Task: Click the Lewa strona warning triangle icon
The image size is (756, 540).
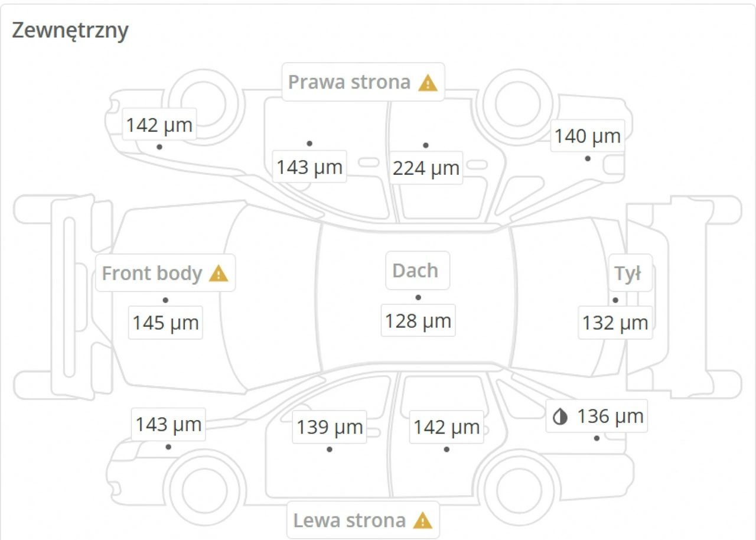Action: tap(423, 521)
